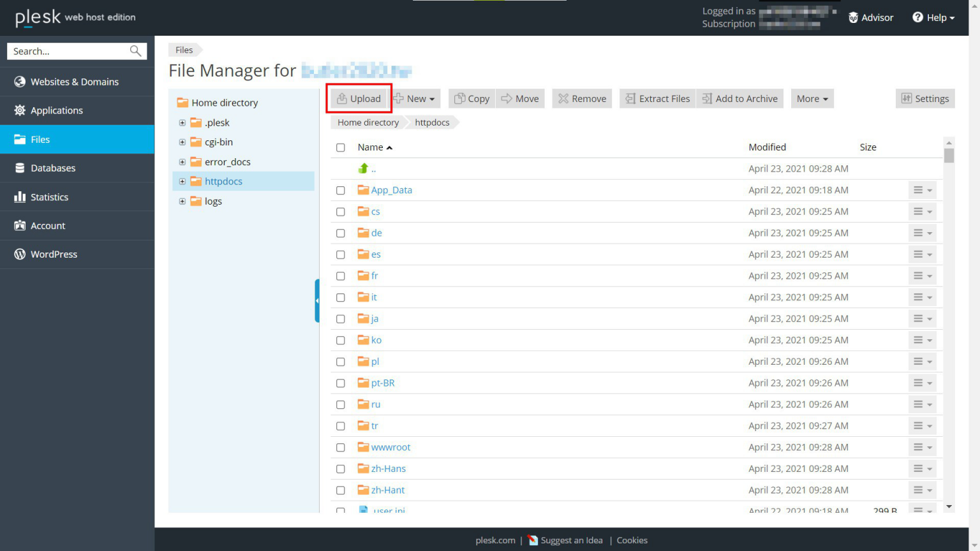Image resolution: width=980 pixels, height=551 pixels.
Task: Open the Files section in sidebar
Action: coord(40,139)
